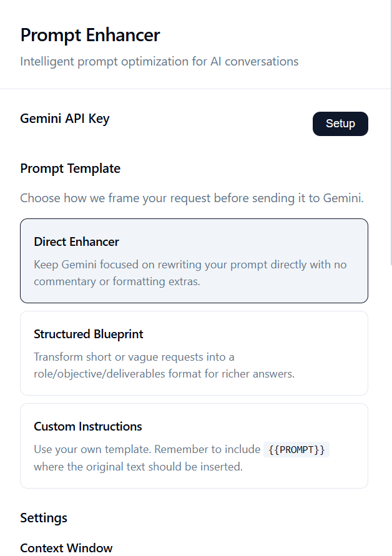Click the Settings section heading
The width and height of the screenshot is (392, 556).
point(44,518)
